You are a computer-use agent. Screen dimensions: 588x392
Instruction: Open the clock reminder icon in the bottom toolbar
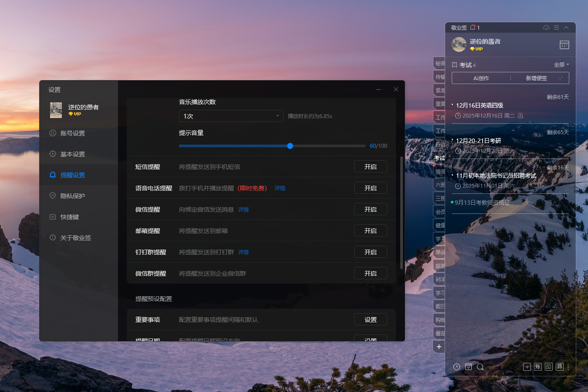click(x=456, y=367)
